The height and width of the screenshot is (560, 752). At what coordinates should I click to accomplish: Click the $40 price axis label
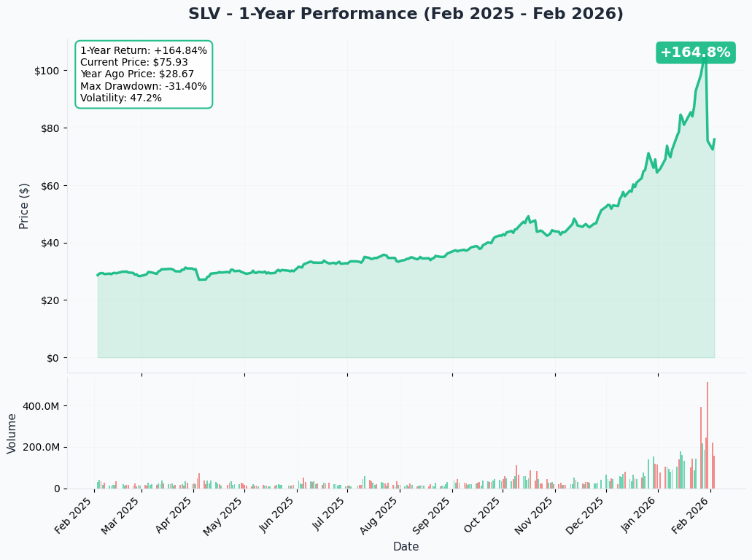point(50,243)
